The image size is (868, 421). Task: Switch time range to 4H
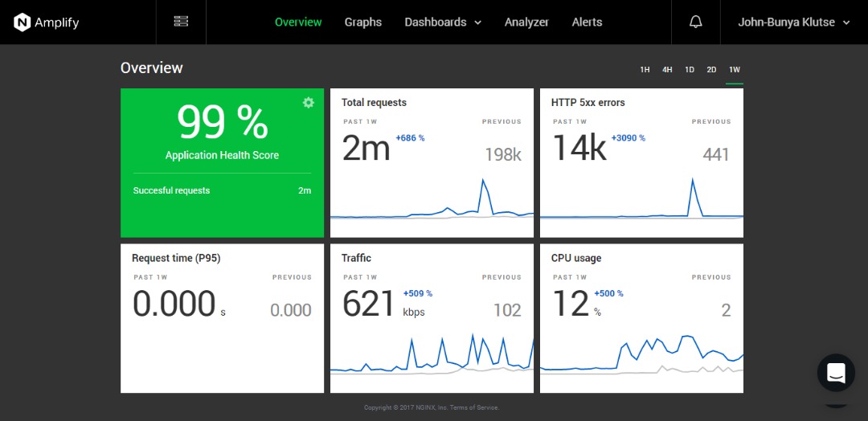tap(667, 70)
